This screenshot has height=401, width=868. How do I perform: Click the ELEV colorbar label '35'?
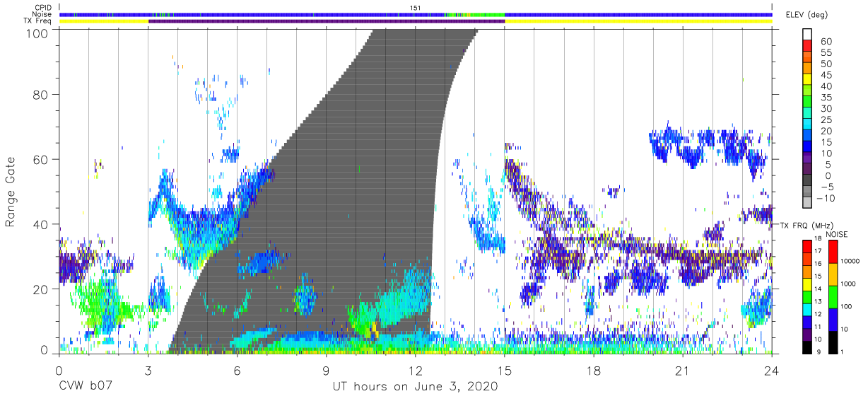(826, 98)
